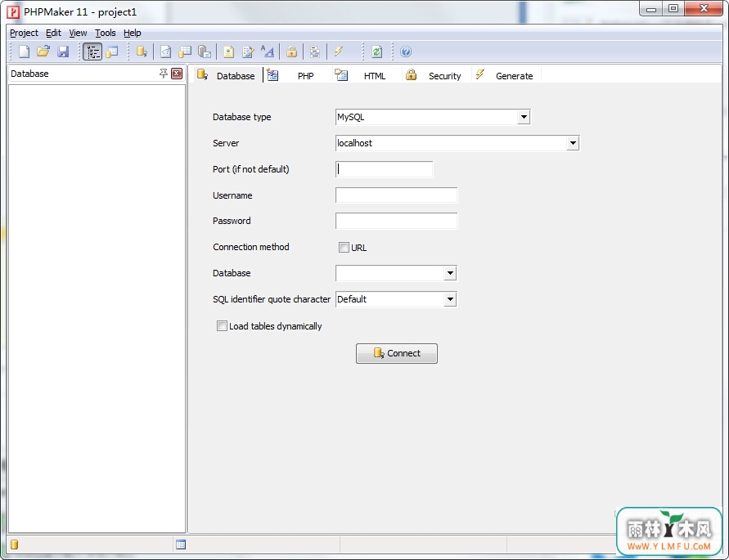729x560 pixels.
Task: Click into the Username input field
Action: [396, 195]
